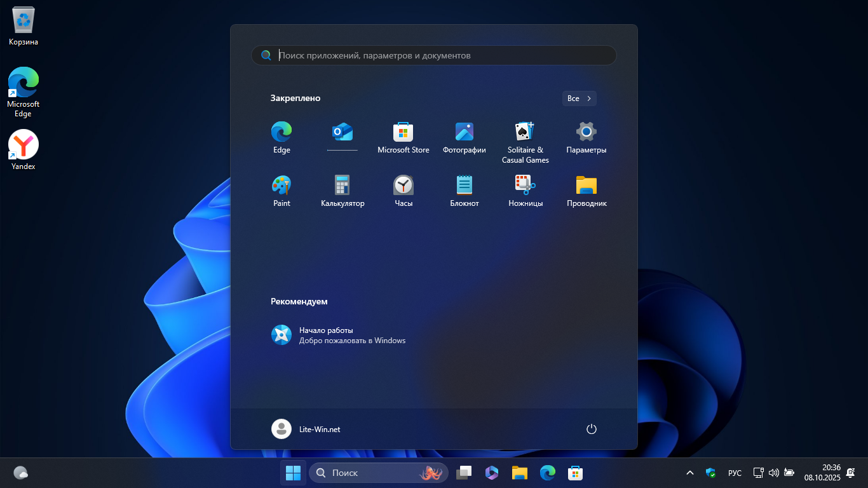The width and height of the screenshot is (868, 488).
Task: Expand the Все apps list
Action: (x=579, y=98)
